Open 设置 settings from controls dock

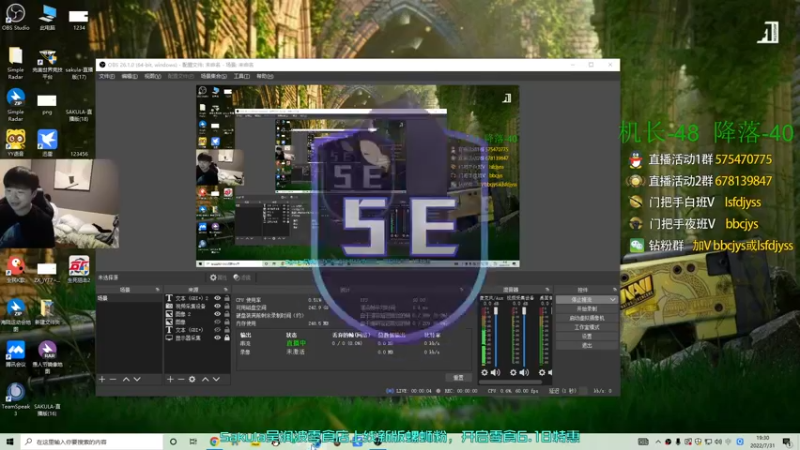pyautogui.click(x=587, y=337)
